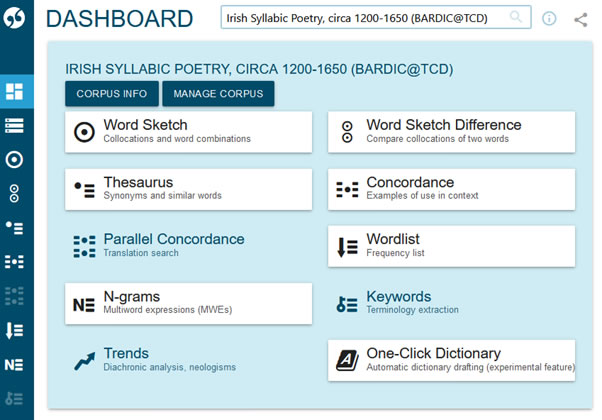The image size is (602, 420).
Task: Open the Word Sketch Difference title
Action: 444,125
